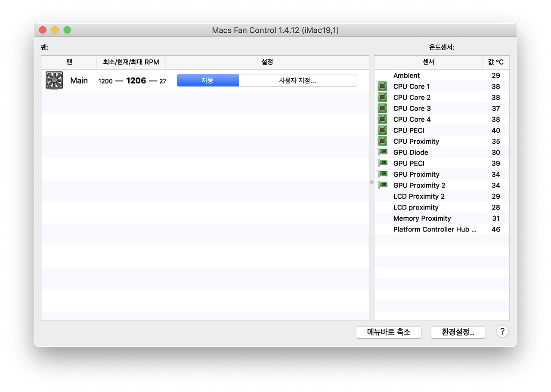Click the 팬: section label above the fan list
This screenshot has height=392, width=551.
(x=45, y=47)
